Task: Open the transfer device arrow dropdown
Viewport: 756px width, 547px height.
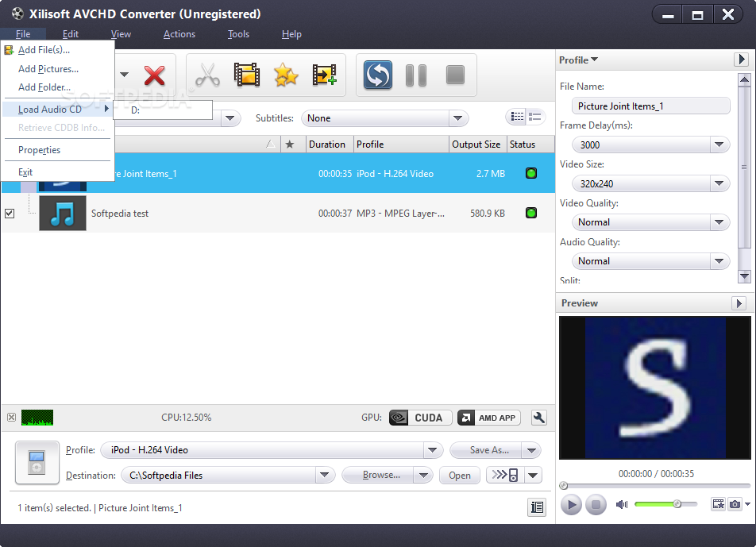Action: [533, 475]
